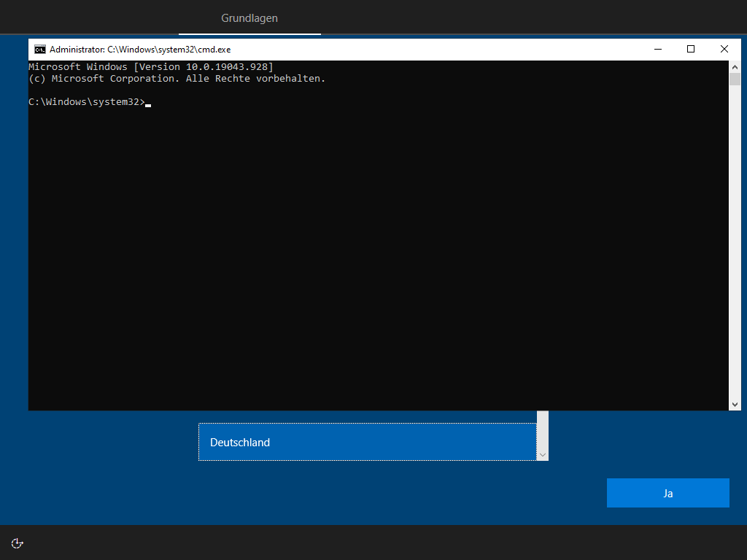Click the Ease of Access icon
747x560 pixels.
pos(18,542)
